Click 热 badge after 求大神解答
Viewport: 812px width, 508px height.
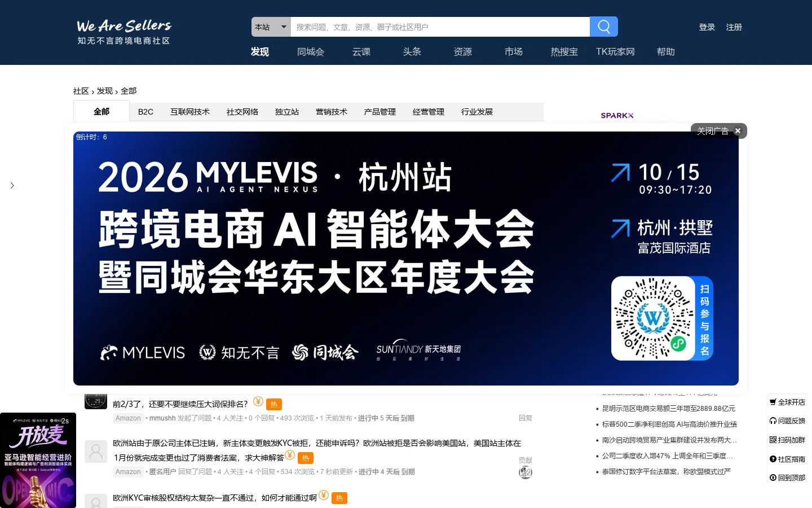point(306,458)
